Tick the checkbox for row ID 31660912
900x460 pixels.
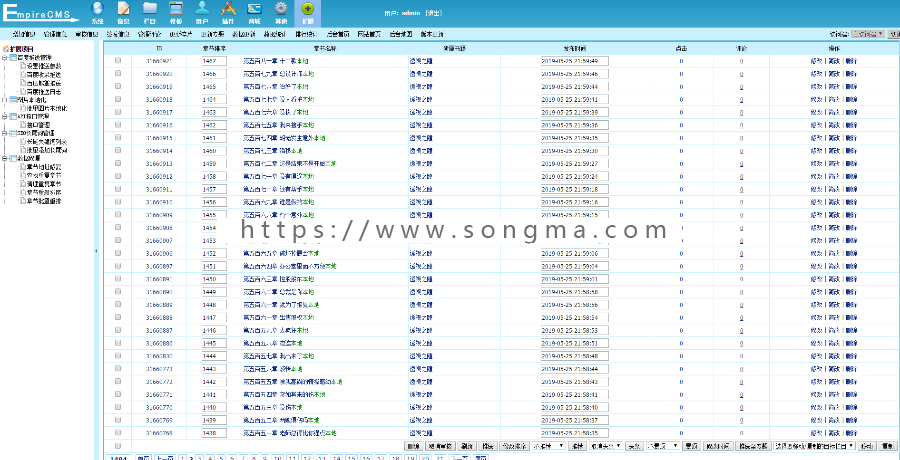tap(118, 176)
